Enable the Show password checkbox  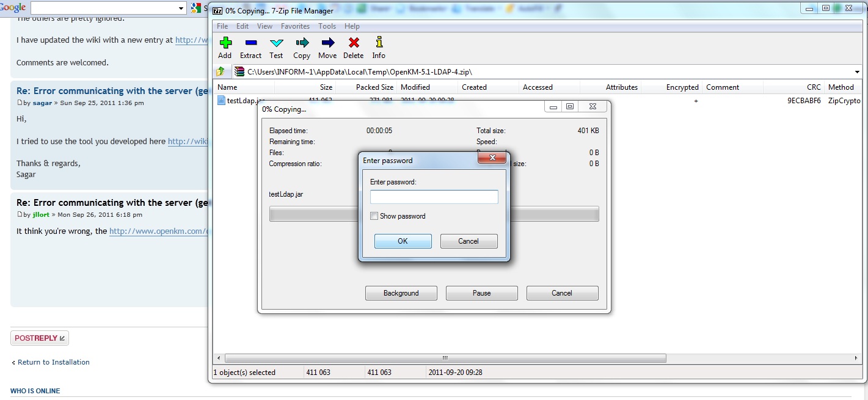point(374,216)
